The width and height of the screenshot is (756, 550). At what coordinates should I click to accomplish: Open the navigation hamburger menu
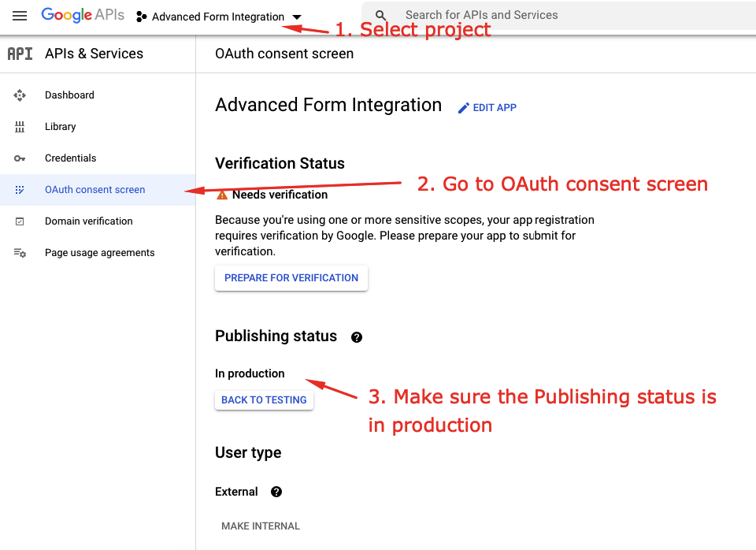(x=19, y=16)
